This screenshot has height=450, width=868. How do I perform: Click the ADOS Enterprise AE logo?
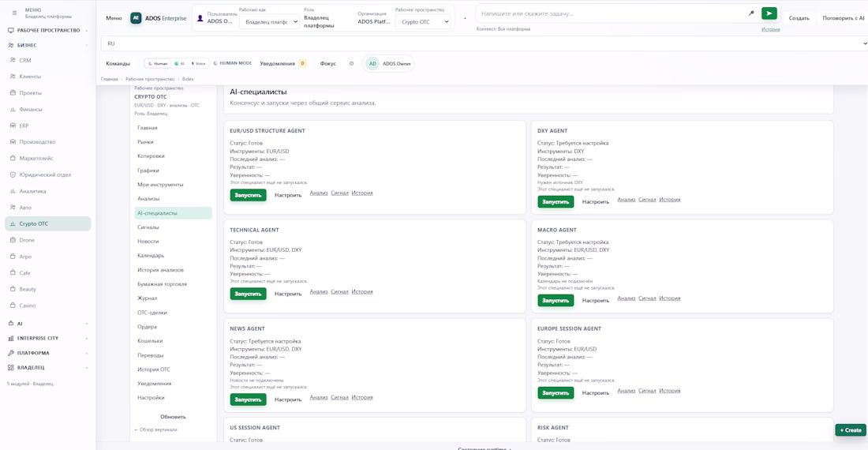click(x=136, y=18)
